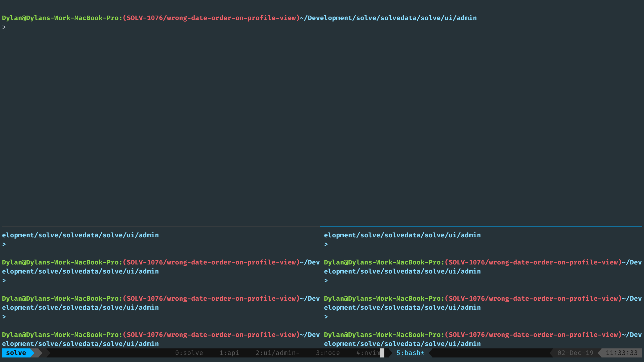Switch to the 0:solve window
Viewport: 644px width, 362px height.
pos(189,353)
